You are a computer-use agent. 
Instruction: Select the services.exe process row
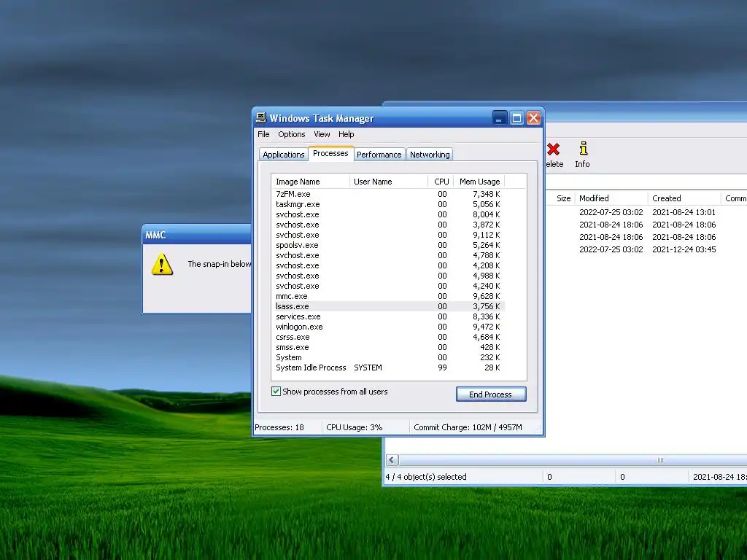coord(388,316)
